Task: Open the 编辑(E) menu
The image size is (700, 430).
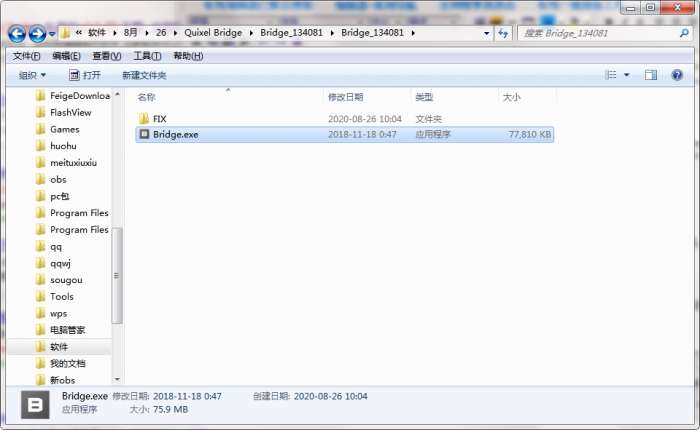Action: click(67, 56)
